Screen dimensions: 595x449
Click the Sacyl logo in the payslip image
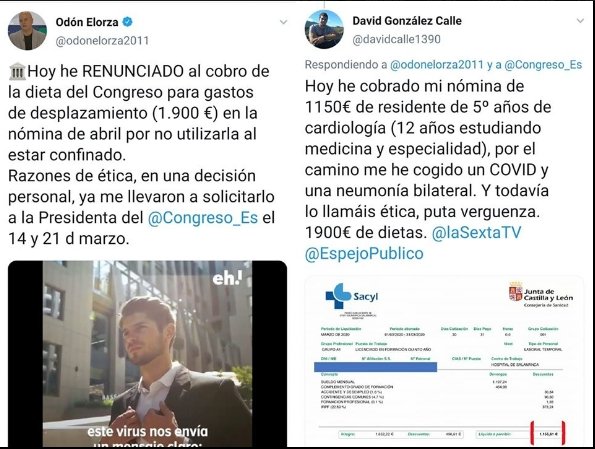pos(352,296)
